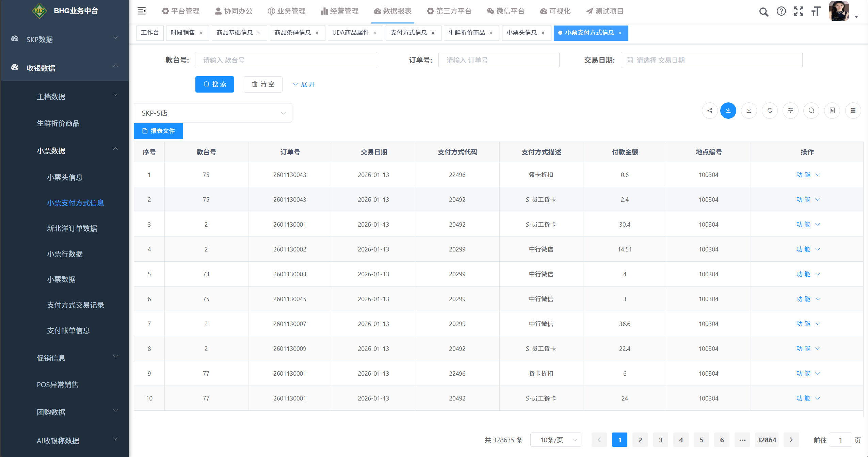Screen dimensions: 868x457
Task: Open the help question mark icon
Action: coord(781,11)
